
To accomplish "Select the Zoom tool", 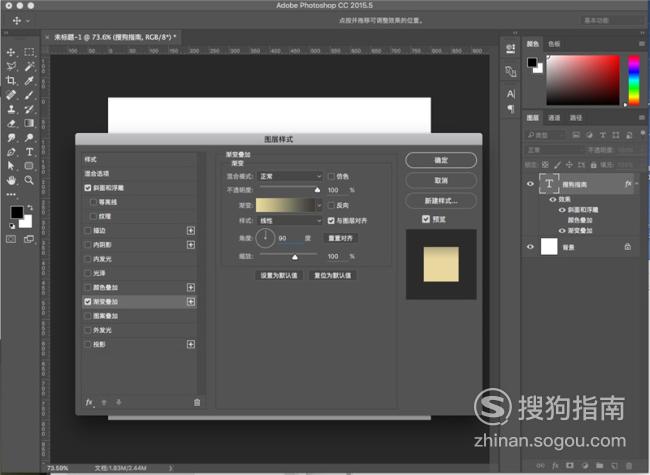I will coord(29,180).
